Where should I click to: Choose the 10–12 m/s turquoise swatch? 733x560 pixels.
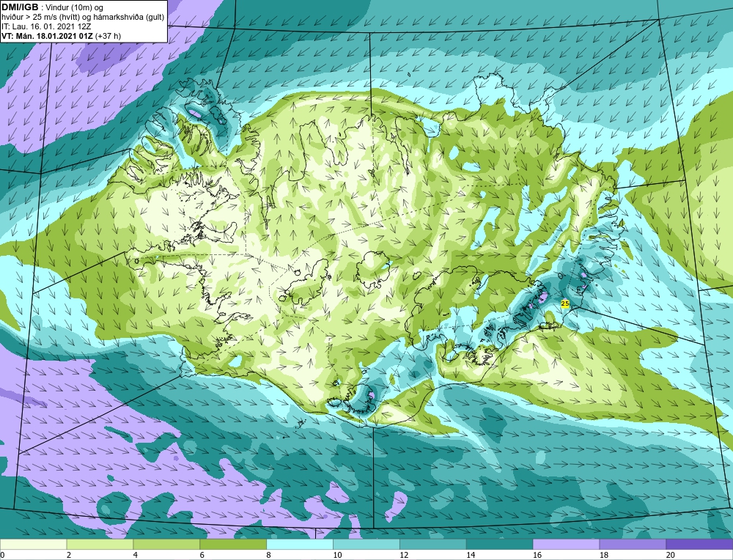point(366,545)
